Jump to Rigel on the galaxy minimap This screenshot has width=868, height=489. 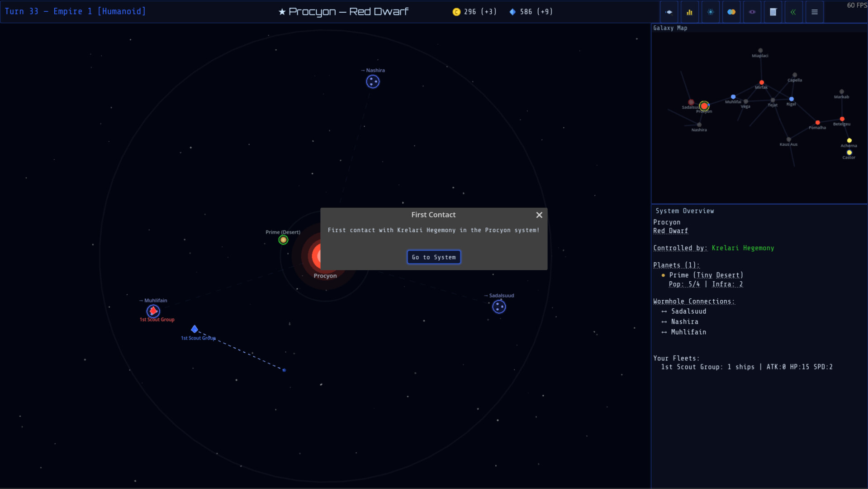pyautogui.click(x=791, y=99)
